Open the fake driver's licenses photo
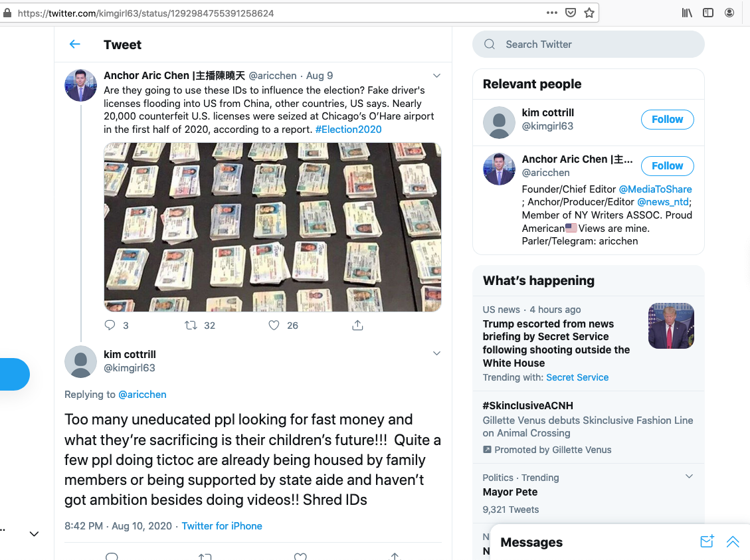This screenshot has width=750, height=560. click(272, 227)
